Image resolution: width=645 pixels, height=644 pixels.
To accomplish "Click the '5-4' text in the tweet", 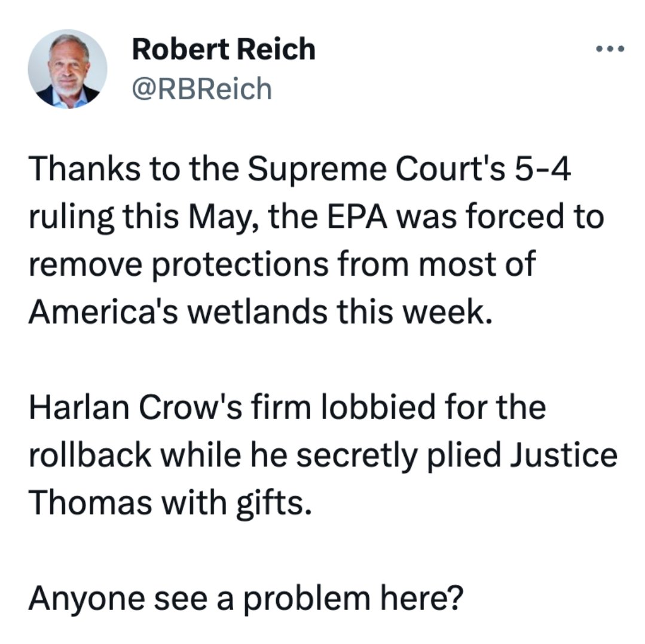I will tap(543, 169).
